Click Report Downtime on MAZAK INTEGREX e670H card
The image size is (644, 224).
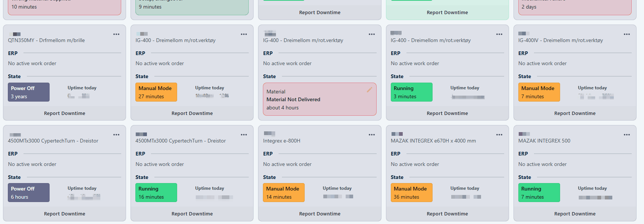(x=447, y=214)
